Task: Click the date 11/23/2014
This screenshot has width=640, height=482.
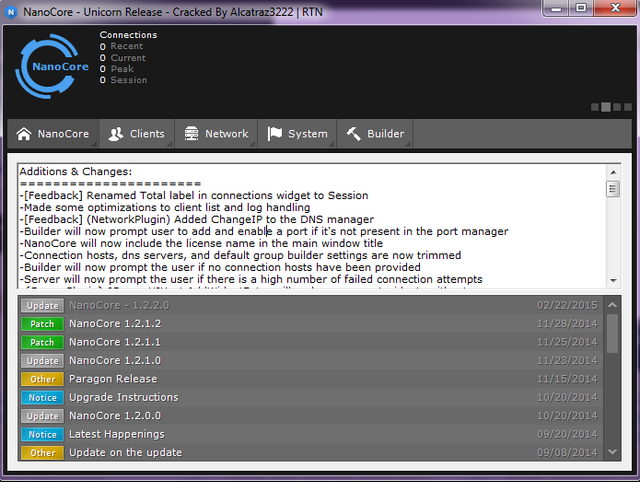Action: tap(567, 360)
